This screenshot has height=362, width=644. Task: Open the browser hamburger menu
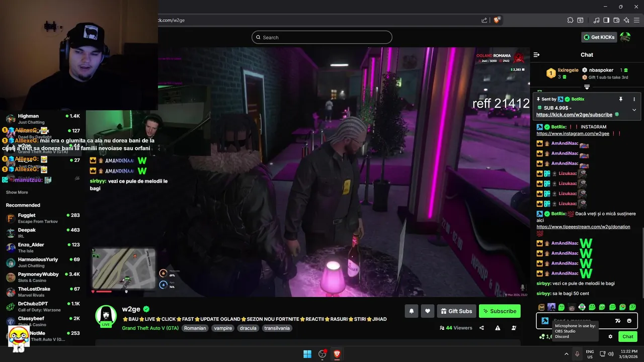click(x=636, y=20)
